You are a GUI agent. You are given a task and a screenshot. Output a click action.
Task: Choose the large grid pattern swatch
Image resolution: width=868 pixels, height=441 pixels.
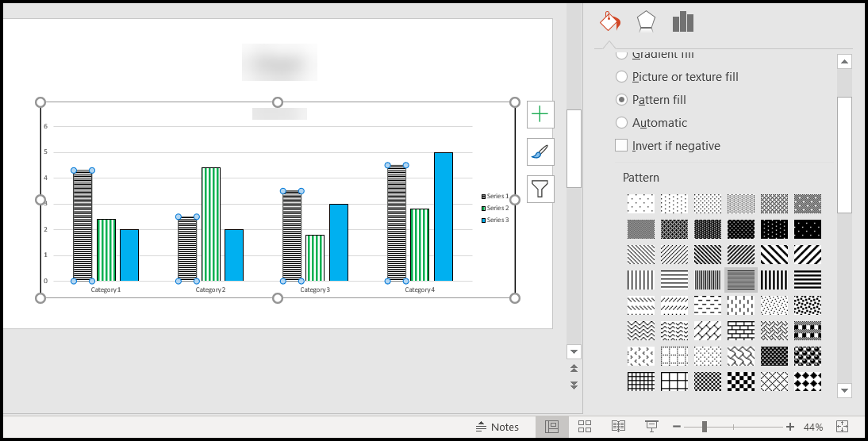click(674, 382)
